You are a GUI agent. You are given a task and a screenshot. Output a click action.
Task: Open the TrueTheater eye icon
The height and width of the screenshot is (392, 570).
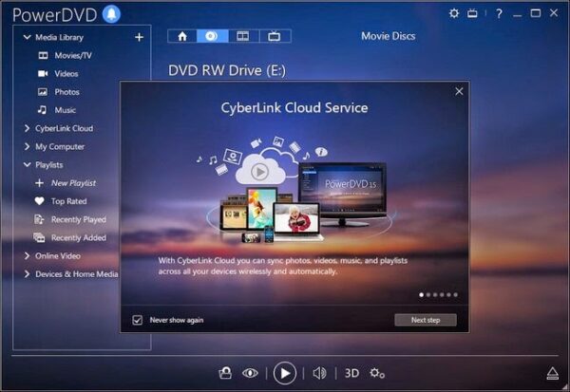pos(250,373)
